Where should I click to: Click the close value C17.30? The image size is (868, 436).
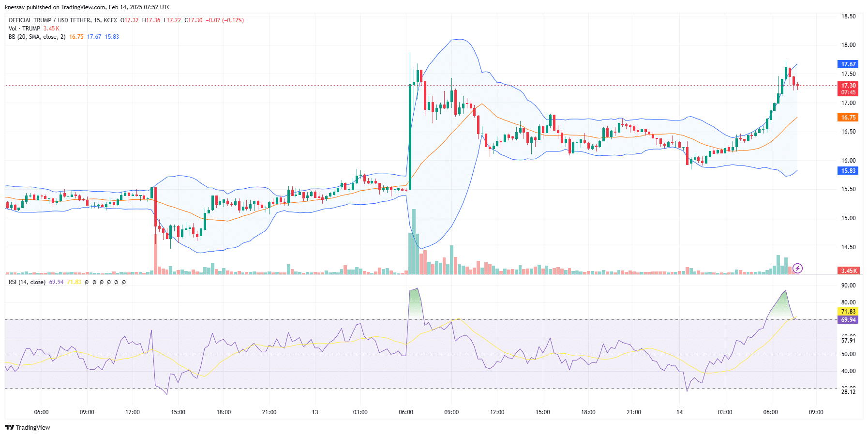click(194, 20)
